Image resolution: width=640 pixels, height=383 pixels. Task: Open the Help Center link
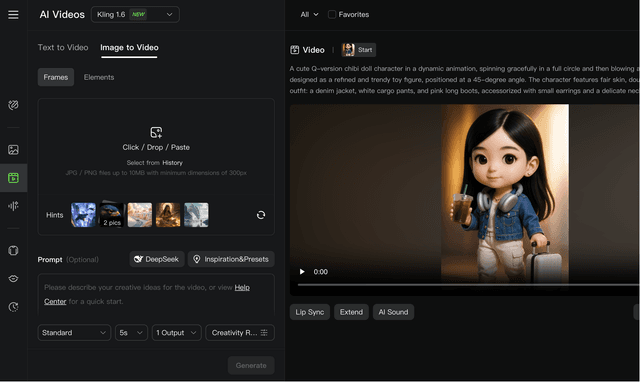242,287
